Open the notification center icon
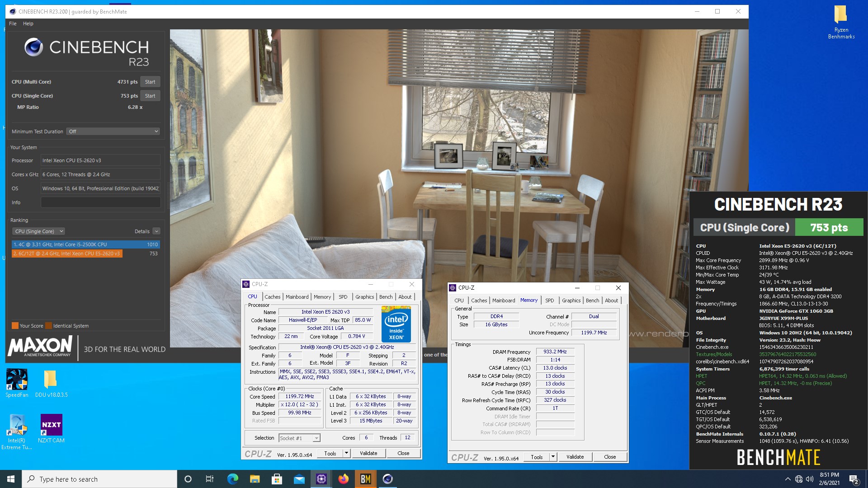The width and height of the screenshot is (868, 488). [x=854, y=479]
